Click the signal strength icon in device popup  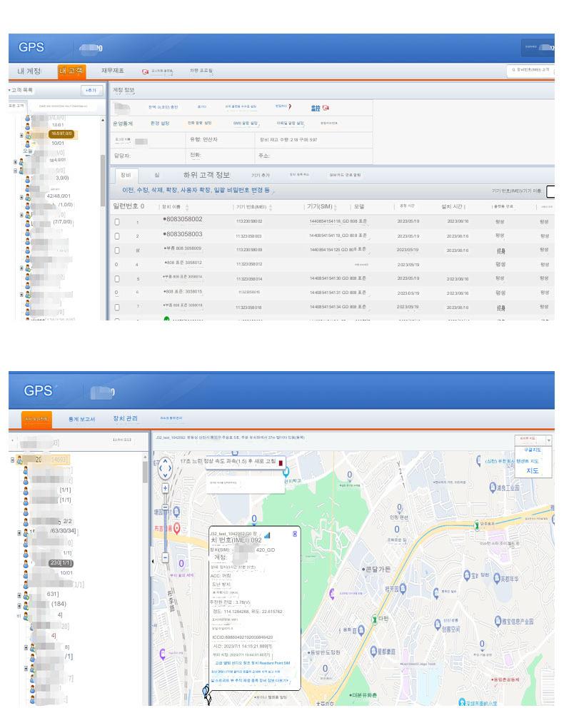[x=267, y=534]
